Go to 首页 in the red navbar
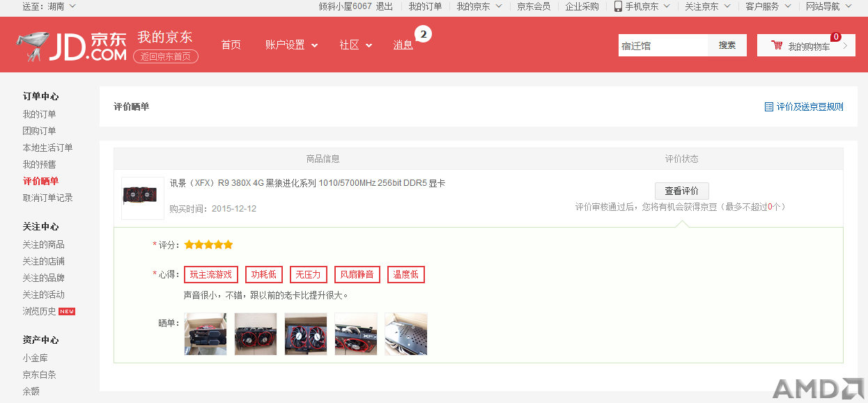 click(231, 45)
